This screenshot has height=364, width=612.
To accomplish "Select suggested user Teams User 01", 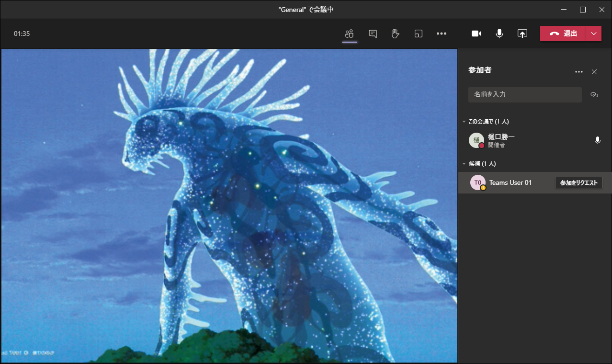I will [x=535, y=182].
